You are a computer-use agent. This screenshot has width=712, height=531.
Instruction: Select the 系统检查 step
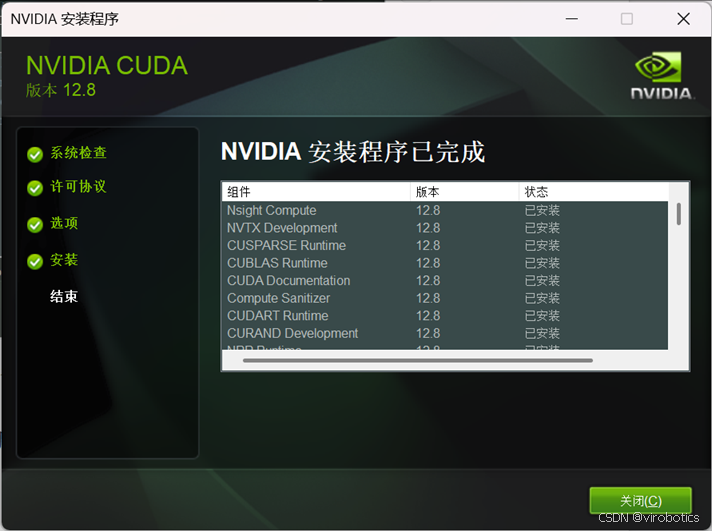point(79,153)
